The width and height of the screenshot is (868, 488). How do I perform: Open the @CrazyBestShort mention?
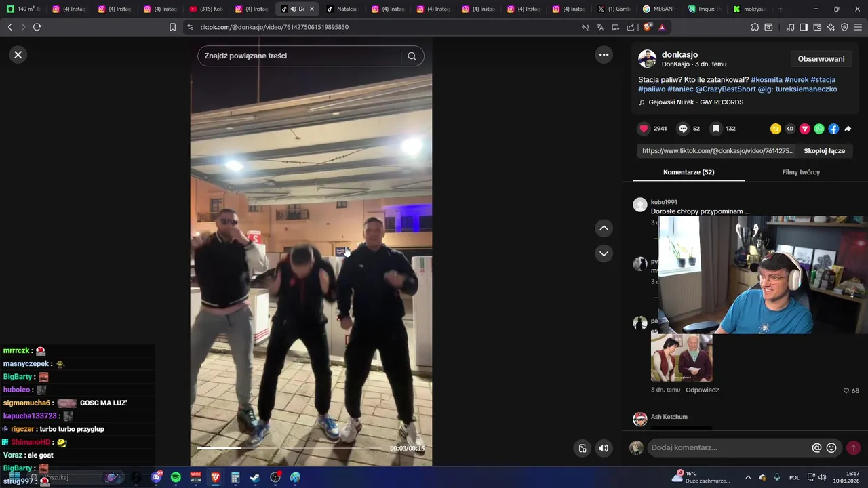(725, 89)
